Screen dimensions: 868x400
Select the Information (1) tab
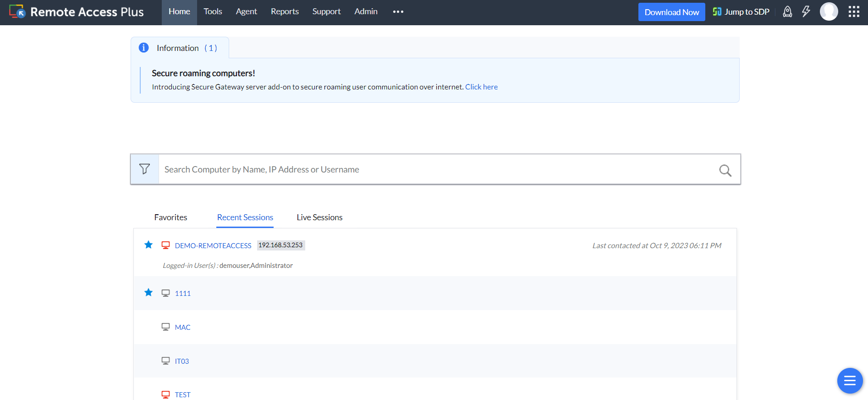180,48
